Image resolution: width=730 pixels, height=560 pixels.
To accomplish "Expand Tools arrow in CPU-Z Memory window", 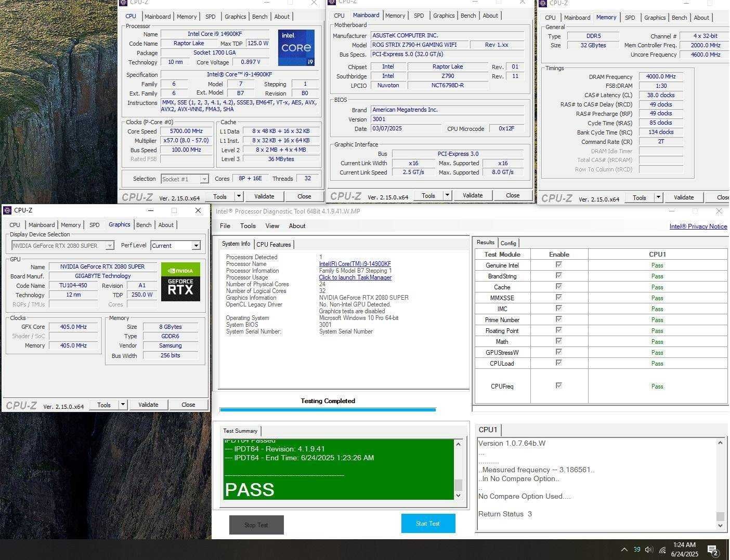I will (x=658, y=198).
